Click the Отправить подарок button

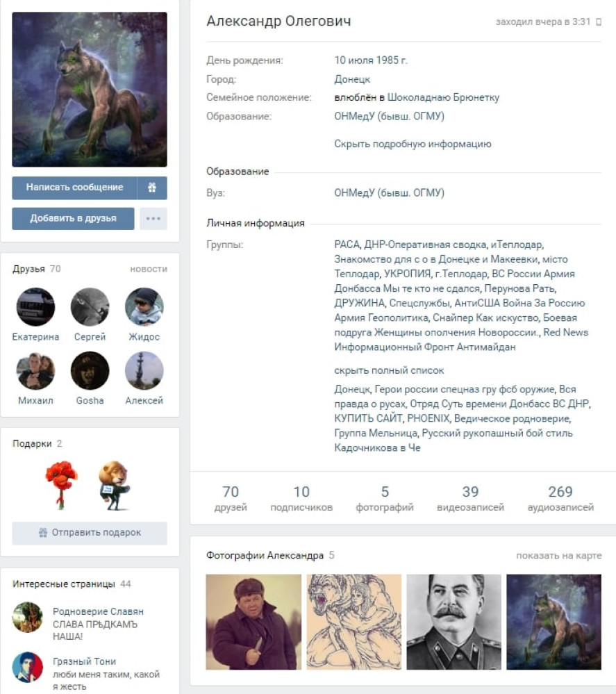[90, 533]
